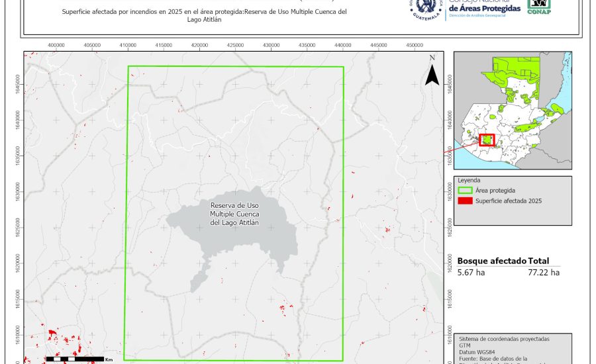Click the Leyenda heading
This screenshot has height=364, width=596.
tap(469, 180)
